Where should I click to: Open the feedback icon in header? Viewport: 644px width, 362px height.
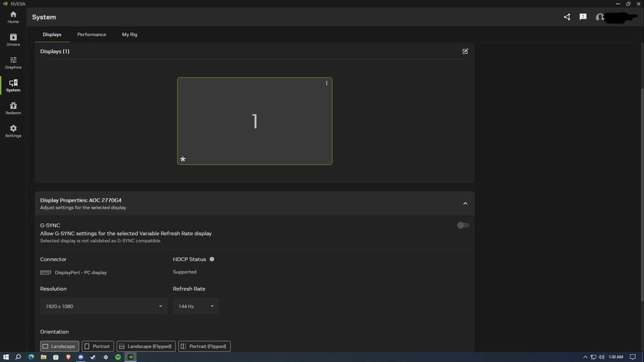click(x=583, y=17)
